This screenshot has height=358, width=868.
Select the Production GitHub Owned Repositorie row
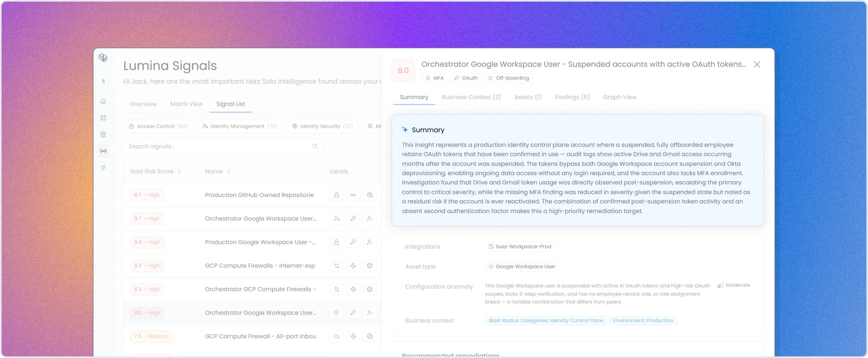click(253, 195)
